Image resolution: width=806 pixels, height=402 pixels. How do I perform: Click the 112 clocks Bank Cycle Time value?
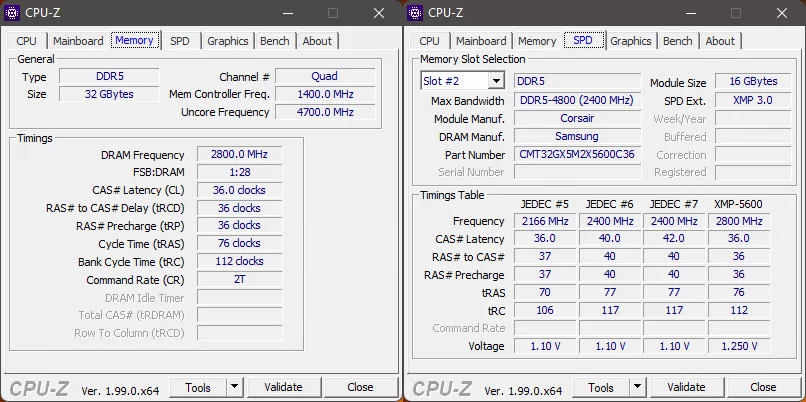tap(240, 261)
